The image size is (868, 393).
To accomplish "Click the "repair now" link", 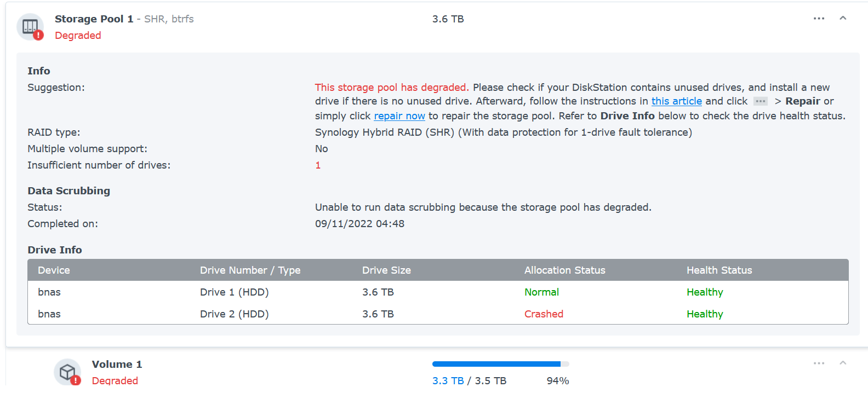I will pyautogui.click(x=399, y=116).
